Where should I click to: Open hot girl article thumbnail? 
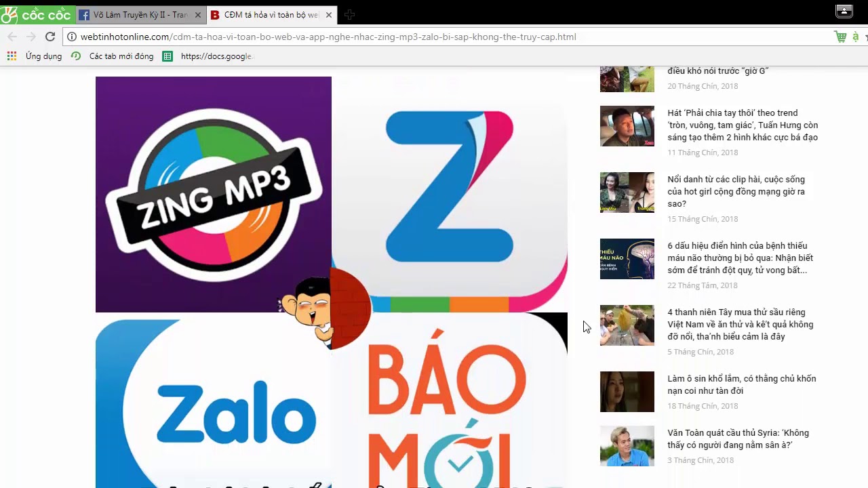point(627,192)
